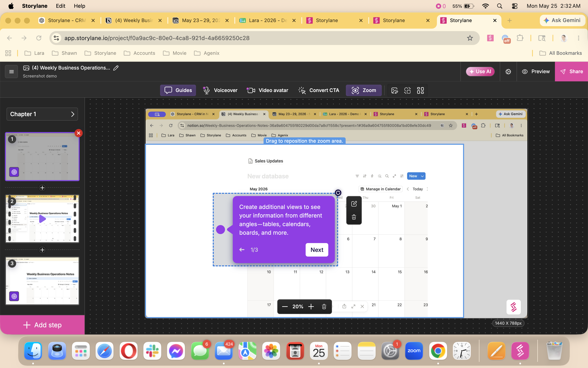Image resolution: width=588 pixels, height=368 pixels.
Task: Click the Today button in calendar
Action: 418,189
